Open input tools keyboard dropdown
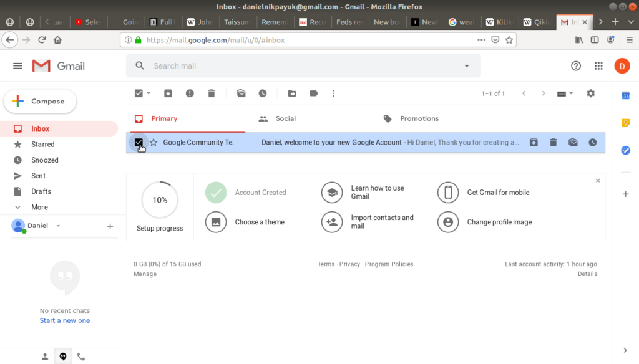This screenshot has height=364, width=639. point(565,93)
